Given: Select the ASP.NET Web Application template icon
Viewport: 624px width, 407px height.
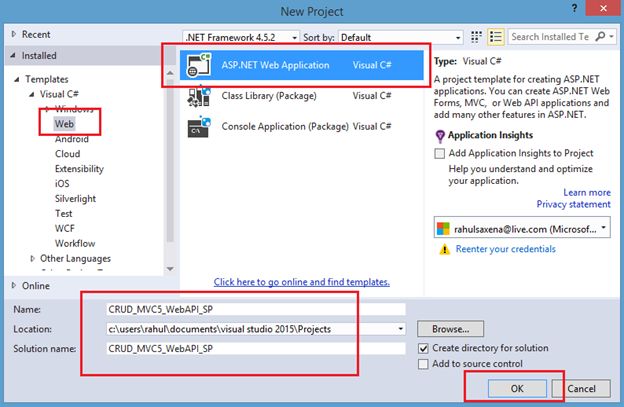Looking at the screenshot, I should [x=199, y=65].
